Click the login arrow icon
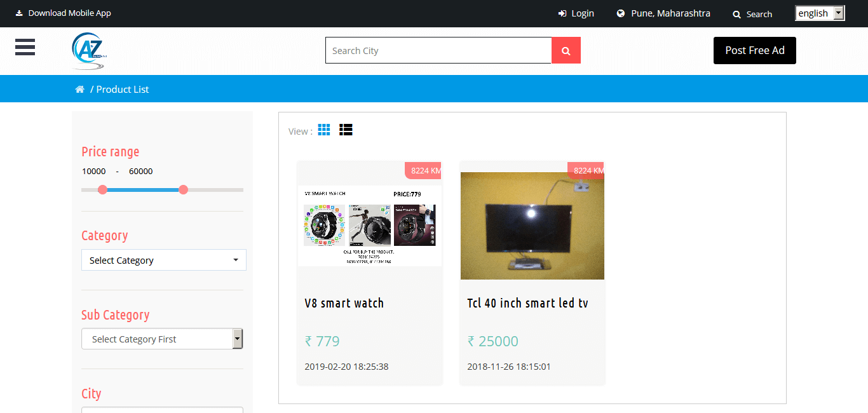This screenshot has height=413, width=868. 562,13
